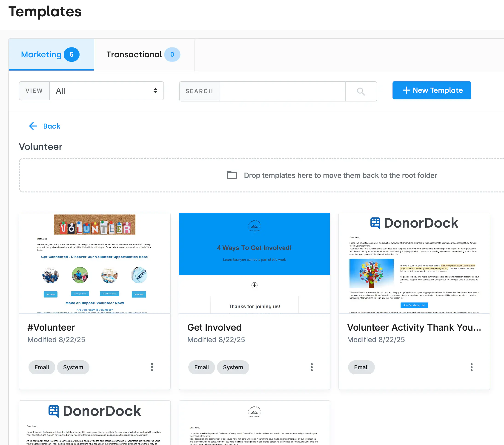Click the back arrow icon
504x445 pixels.
click(33, 126)
